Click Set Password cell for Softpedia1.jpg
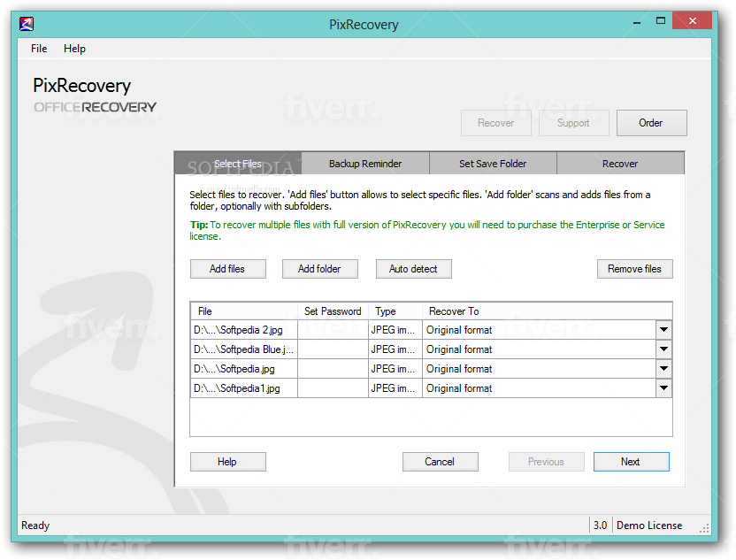Screen dimensions: 736x560 tap(333, 388)
